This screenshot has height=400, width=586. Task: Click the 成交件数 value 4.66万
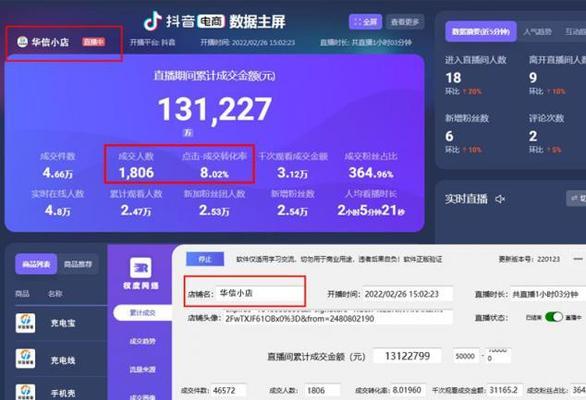coord(58,173)
